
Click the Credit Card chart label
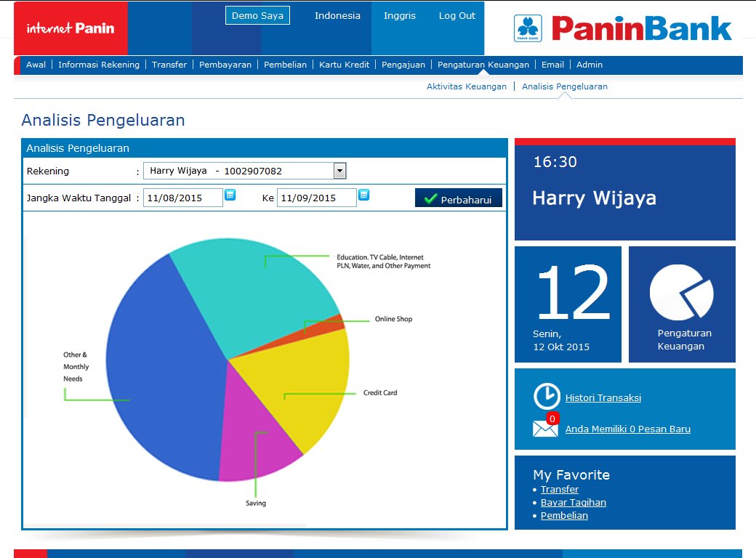pos(380,393)
